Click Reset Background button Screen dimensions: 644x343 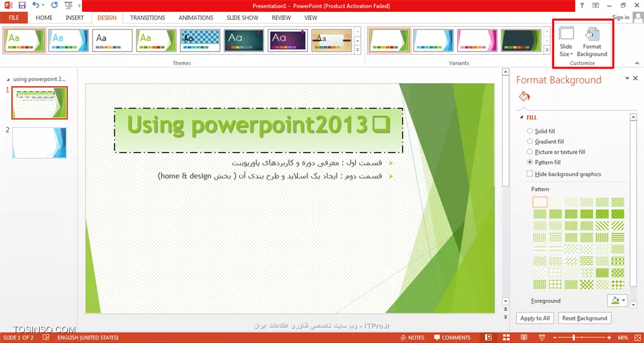tap(584, 318)
